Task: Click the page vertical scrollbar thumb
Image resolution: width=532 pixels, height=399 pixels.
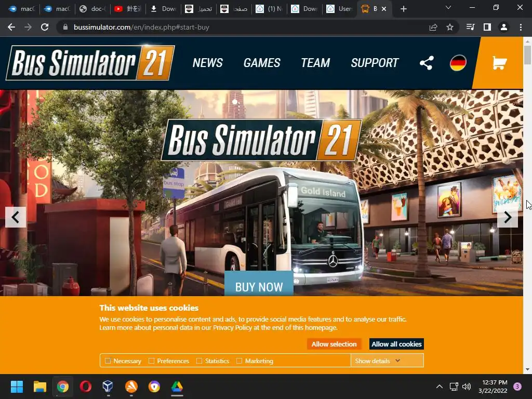Action: point(528,54)
